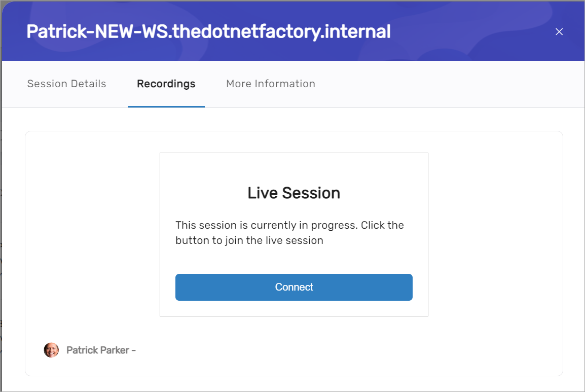Click the Patrick Parker name label
This screenshot has width=585, height=392.
(97, 350)
